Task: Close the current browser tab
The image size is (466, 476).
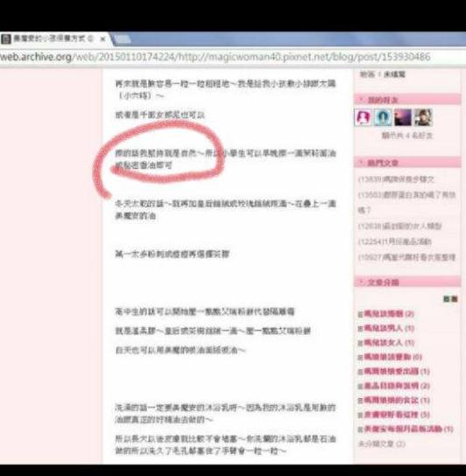Action: pyautogui.click(x=102, y=39)
